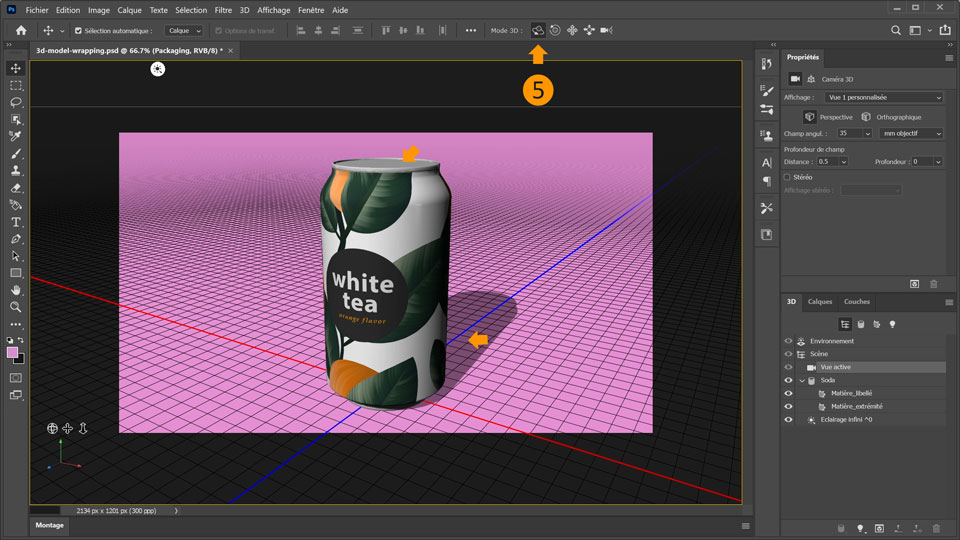Click the Orbit 3D camera mode icon

[538, 30]
